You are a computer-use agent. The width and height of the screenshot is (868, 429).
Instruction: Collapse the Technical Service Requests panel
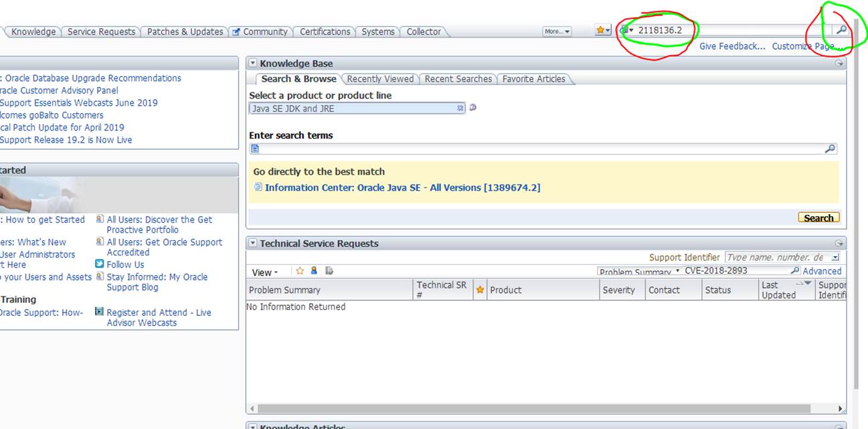click(253, 244)
